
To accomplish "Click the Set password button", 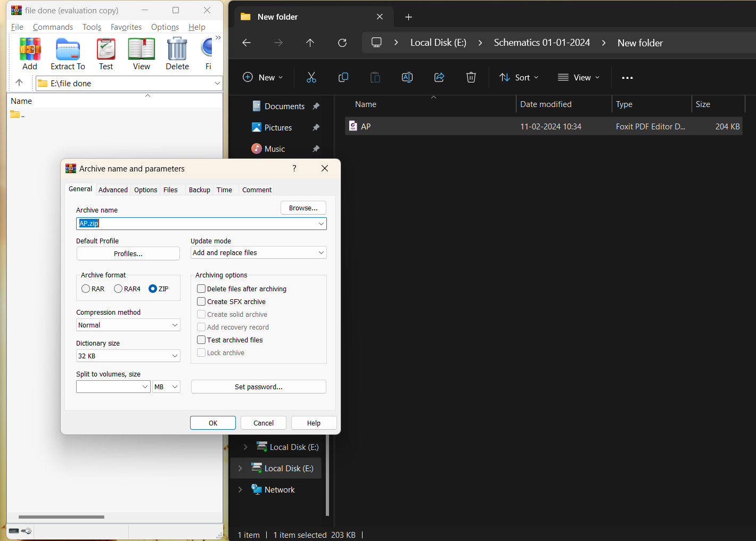I will (x=258, y=387).
